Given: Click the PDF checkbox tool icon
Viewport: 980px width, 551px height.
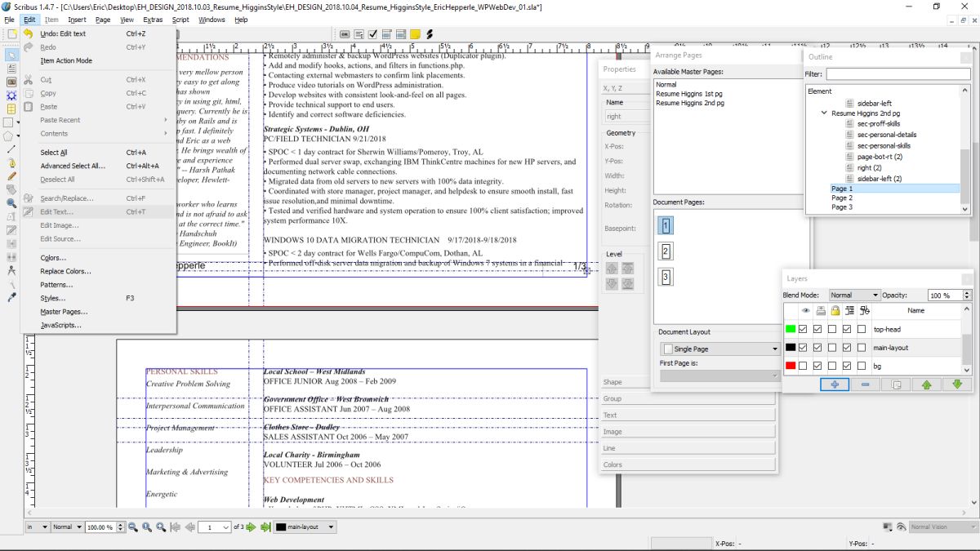Looking at the screenshot, I should pyautogui.click(x=372, y=34).
